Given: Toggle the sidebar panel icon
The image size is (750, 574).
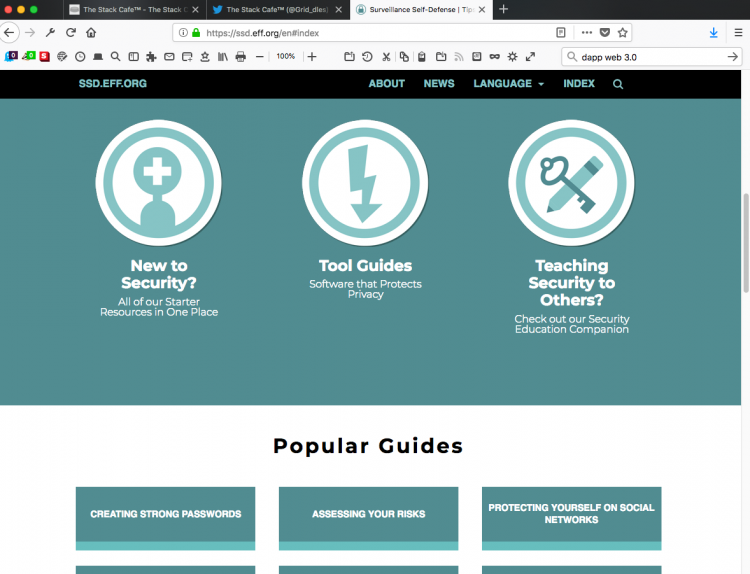Looking at the screenshot, I should point(133,56).
